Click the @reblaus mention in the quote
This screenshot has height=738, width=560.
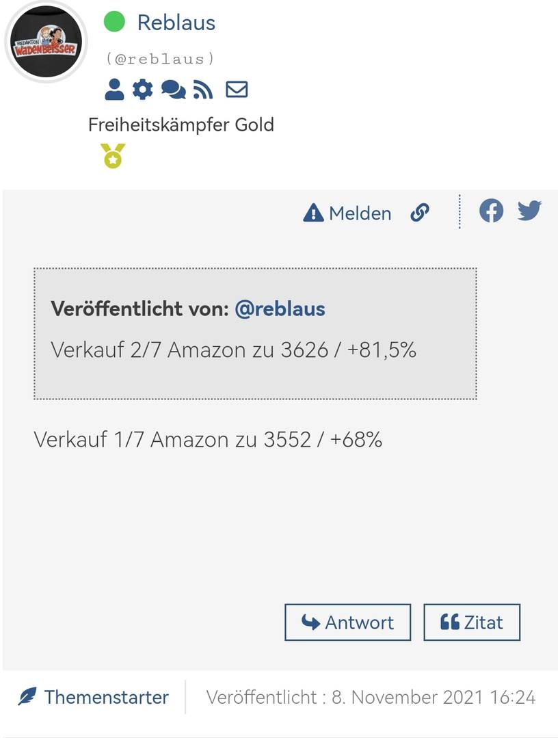click(280, 308)
